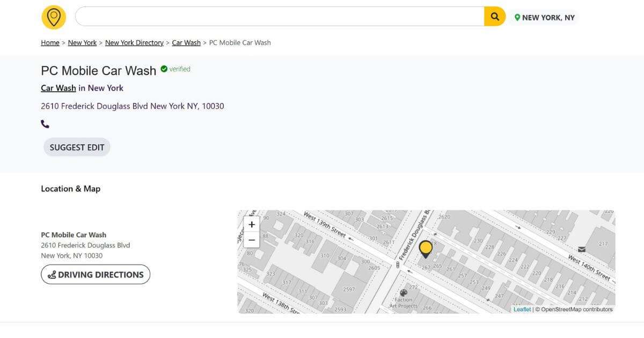Click the green verified badge icon
This screenshot has height=338, width=644.
tap(164, 69)
